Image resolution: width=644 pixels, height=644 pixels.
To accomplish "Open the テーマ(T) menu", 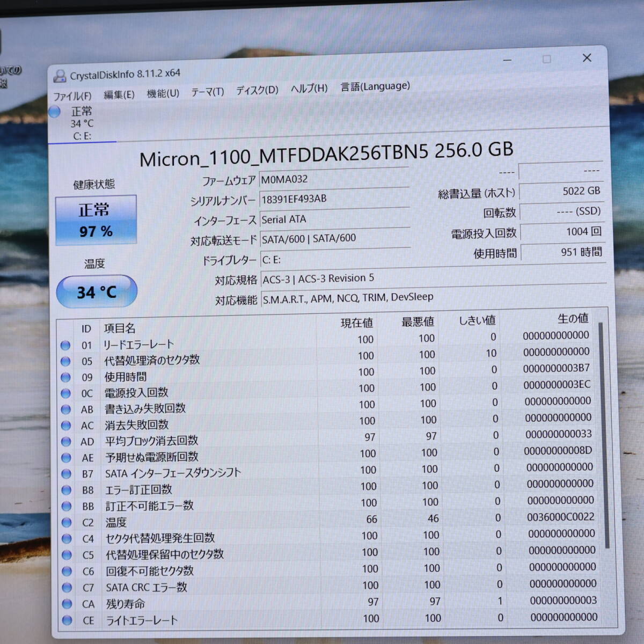I will 208,92.
